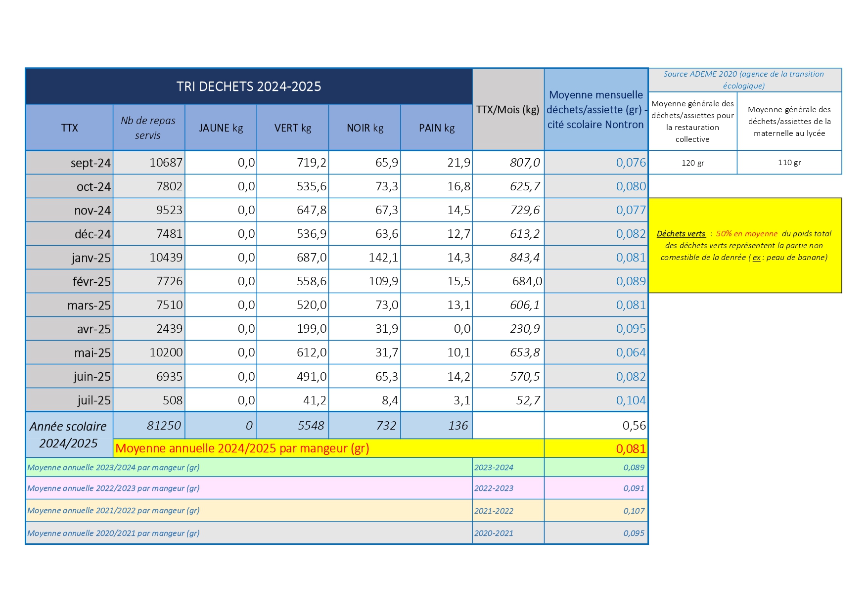
Task: Select the pink 2022-2023 year cell
Action: 508,488
